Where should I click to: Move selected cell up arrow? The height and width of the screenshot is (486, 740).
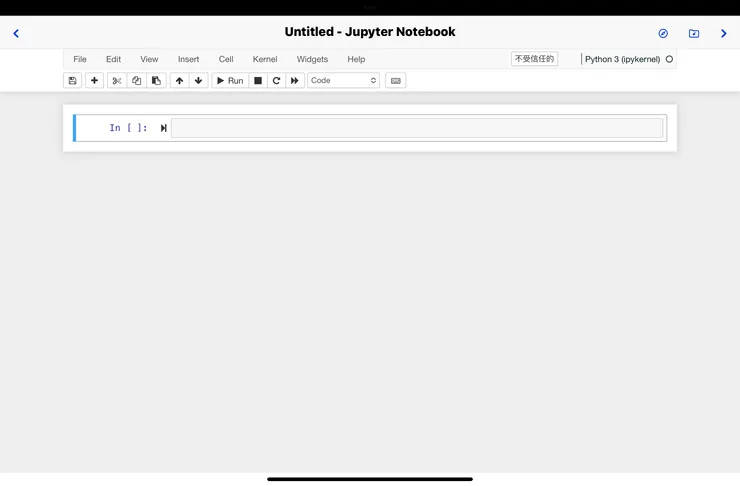coord(179,81)
